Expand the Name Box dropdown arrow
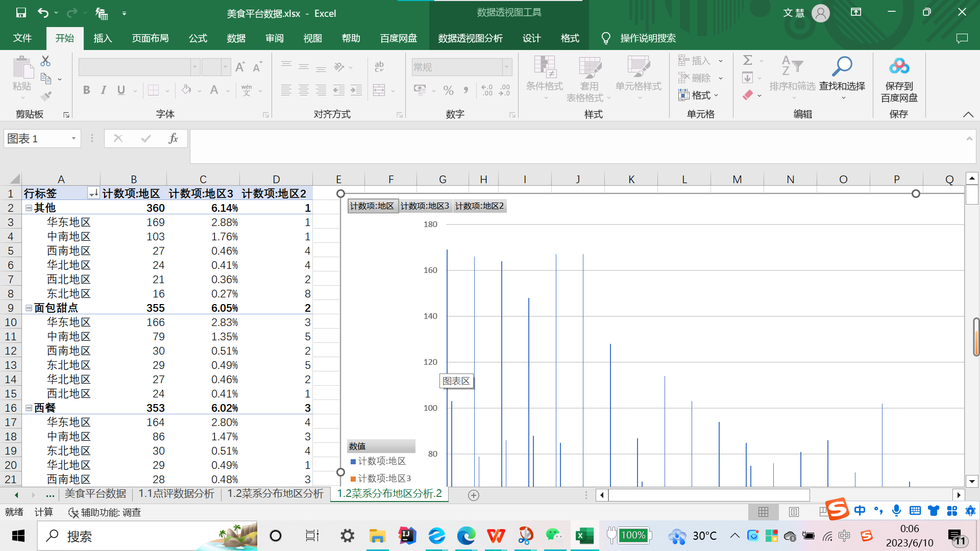 [x=73, y=138]
